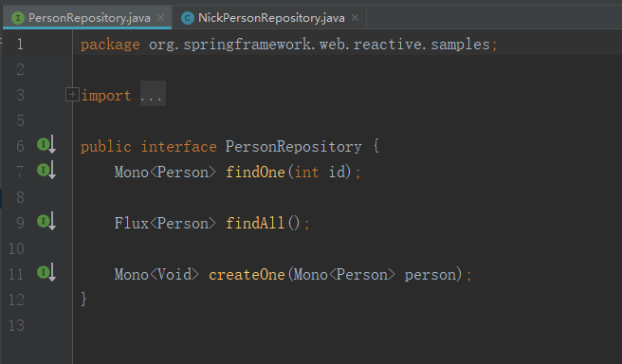The width and height of the screenshot is (622, 364).
Task: Click the interface icon on the PersonRepository.java tab
Action: pos(18,18)
